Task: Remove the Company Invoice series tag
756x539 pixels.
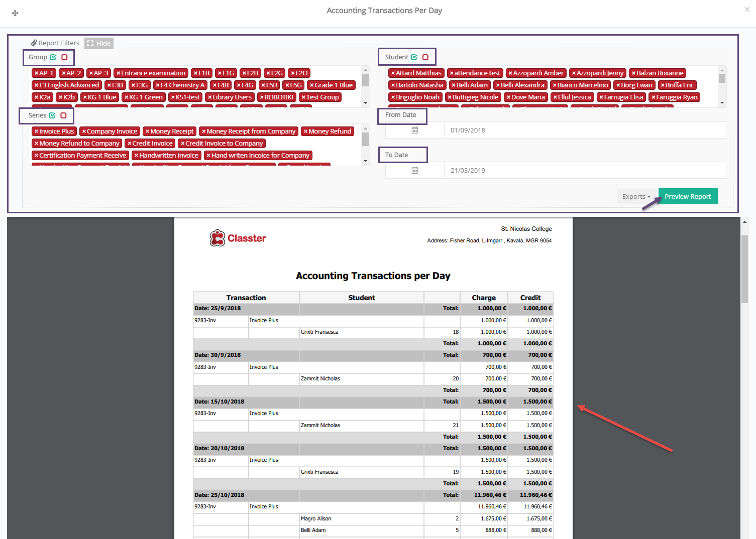Action: pyautogui.click(x=84, y=131)
